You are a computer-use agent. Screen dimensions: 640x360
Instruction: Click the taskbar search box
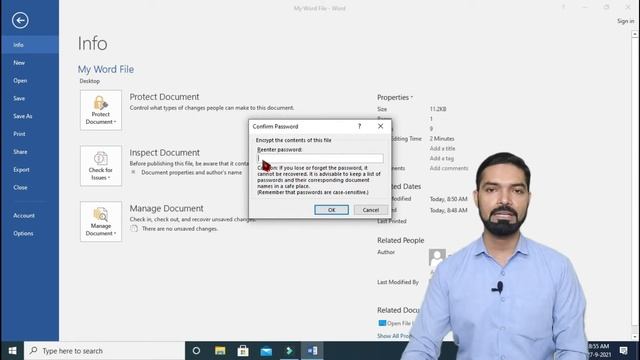click(104, 351)
